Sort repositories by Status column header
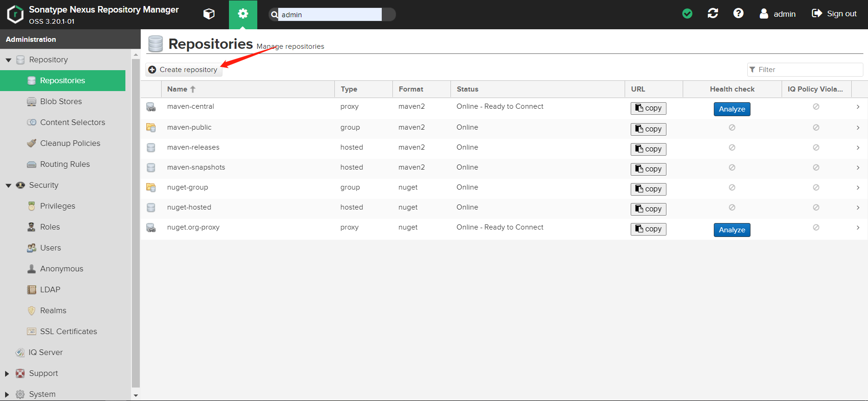Image resolution: width=868 pixels, height=401 pixels. click(538, 89)
